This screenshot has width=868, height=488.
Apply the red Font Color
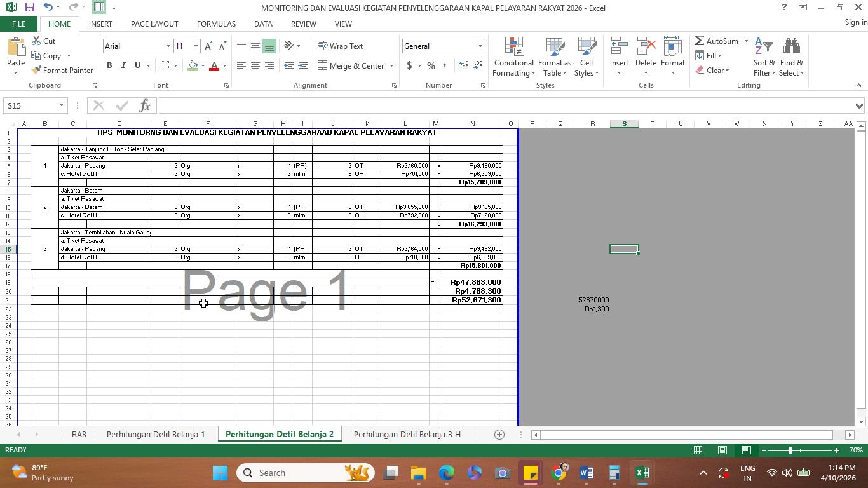[214, 65]
